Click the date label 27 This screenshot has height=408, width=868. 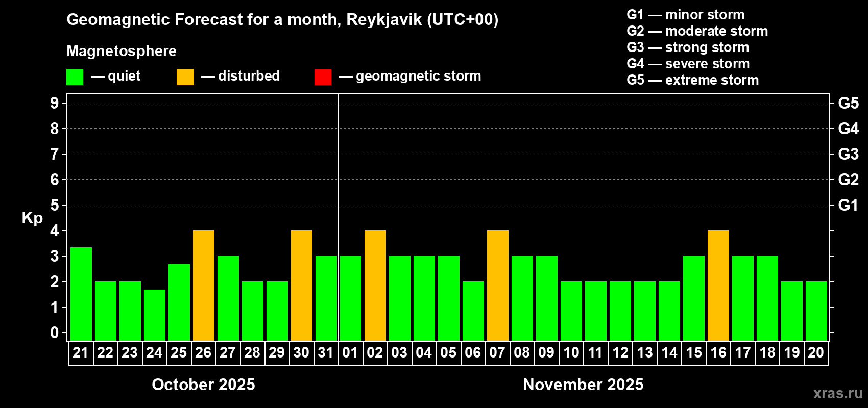coord(228,352)
